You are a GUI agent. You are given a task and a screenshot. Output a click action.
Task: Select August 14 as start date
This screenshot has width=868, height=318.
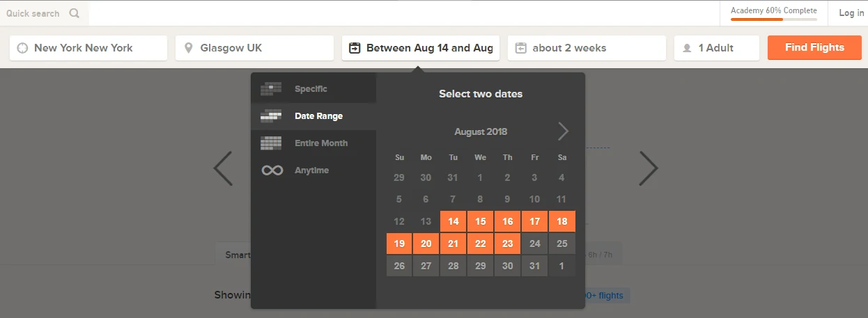tap(454, 221)
